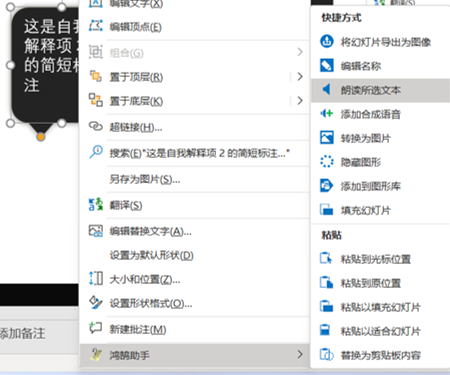Click the 设置形状格式 paint icon
The image size is (450, 375).
coord(96,302)
